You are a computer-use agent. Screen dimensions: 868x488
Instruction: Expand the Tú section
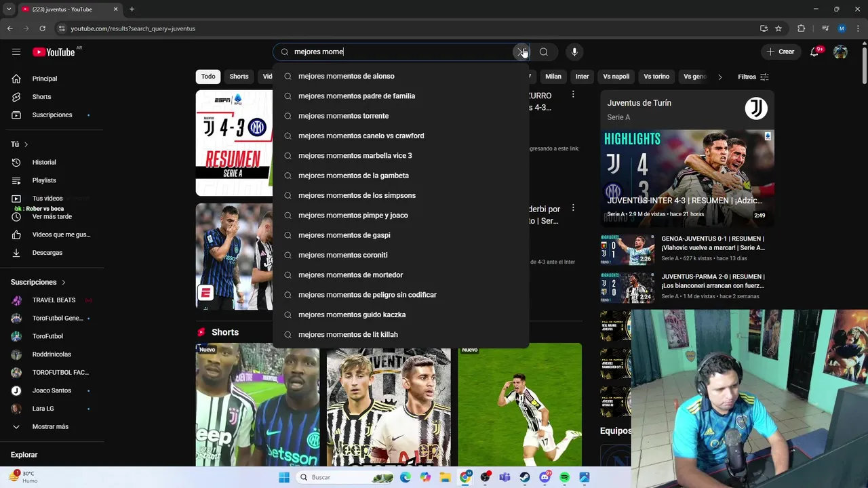(x=20, y=144)
